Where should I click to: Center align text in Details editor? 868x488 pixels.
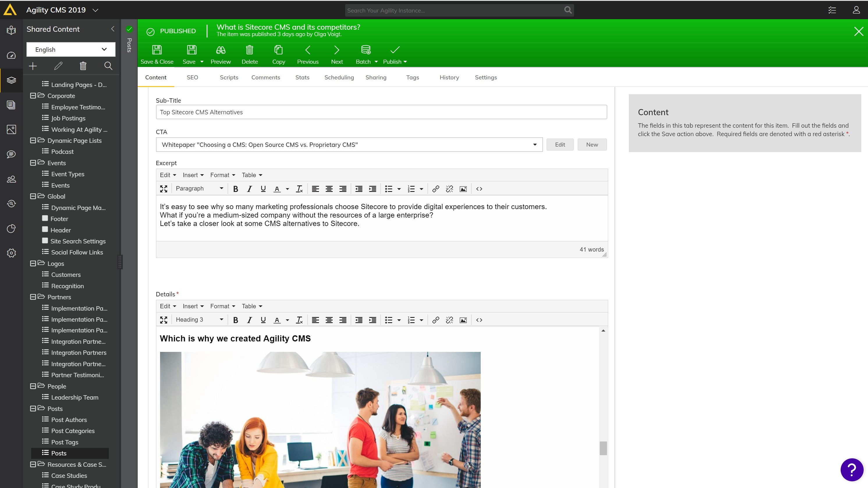pos(329,320)
